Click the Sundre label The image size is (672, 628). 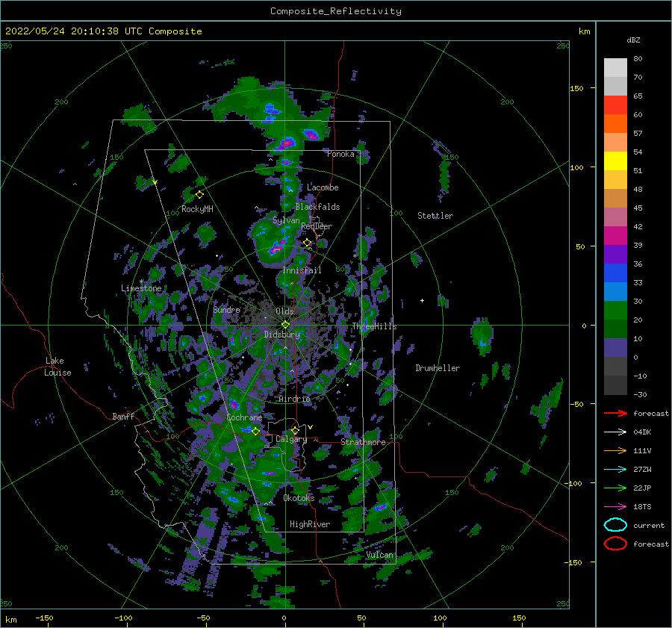[226, 309]
